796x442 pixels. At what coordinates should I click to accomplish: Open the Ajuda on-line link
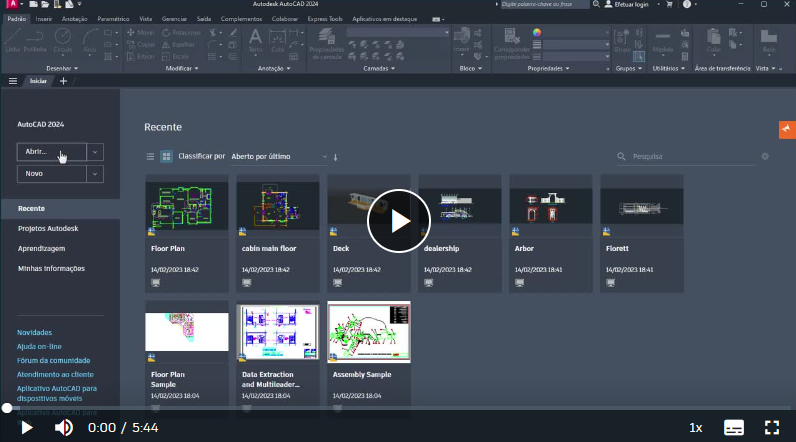coord(39,347)
